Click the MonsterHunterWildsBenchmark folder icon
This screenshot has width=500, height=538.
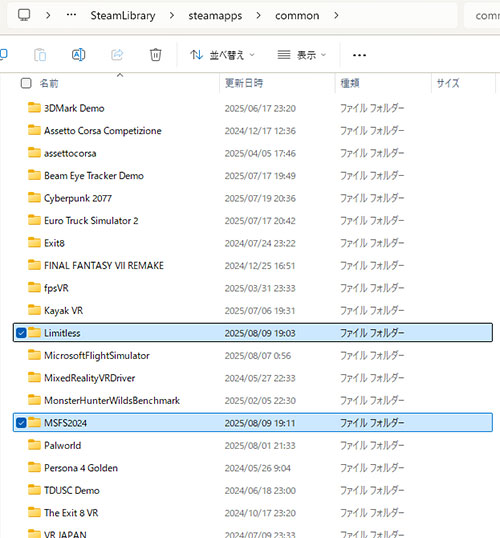click(34, 400)
